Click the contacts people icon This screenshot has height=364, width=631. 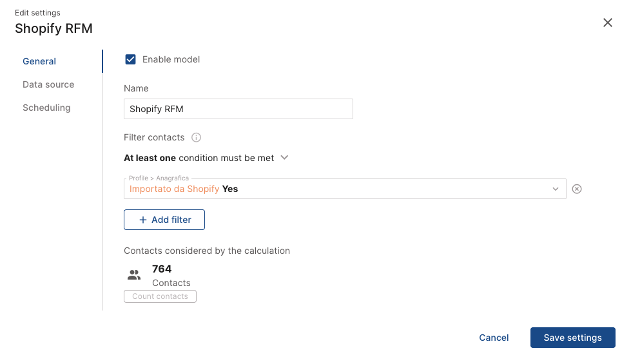pos(134,275)
